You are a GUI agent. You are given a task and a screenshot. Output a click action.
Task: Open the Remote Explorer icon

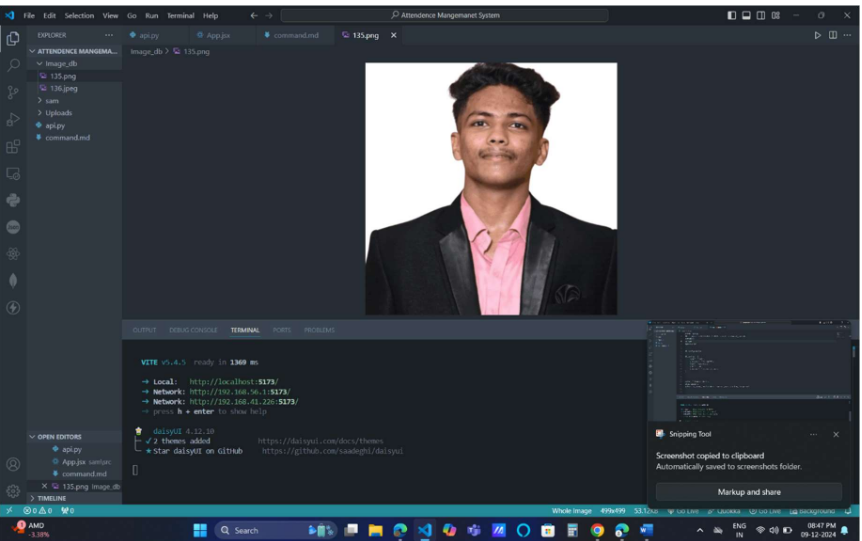[x=13, y=173]
